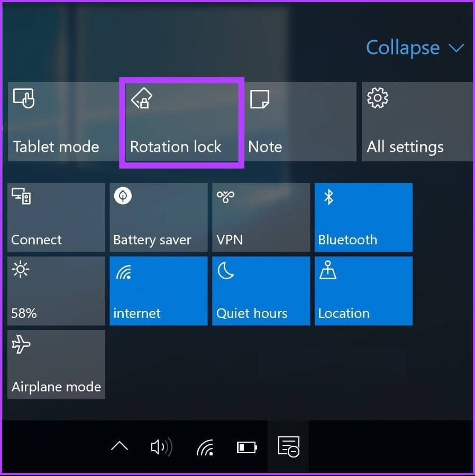
Task: Toggle the Rotation lock tile
Action: (x=182, y=122)
